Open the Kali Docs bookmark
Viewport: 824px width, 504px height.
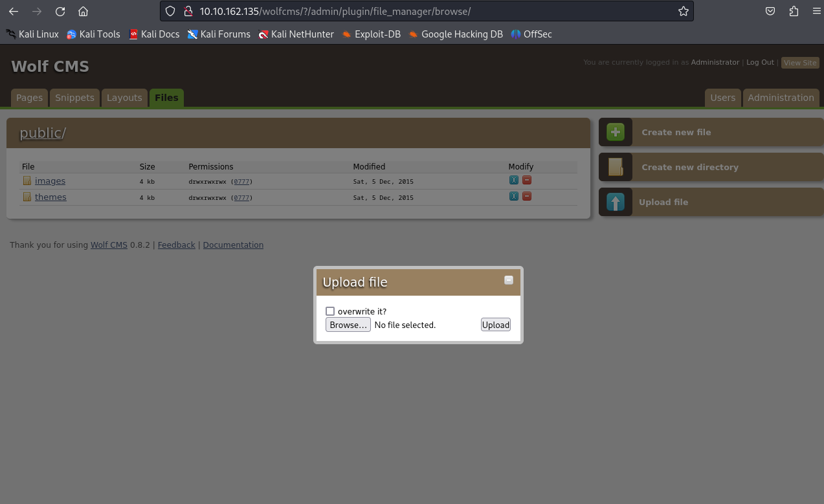154,34
